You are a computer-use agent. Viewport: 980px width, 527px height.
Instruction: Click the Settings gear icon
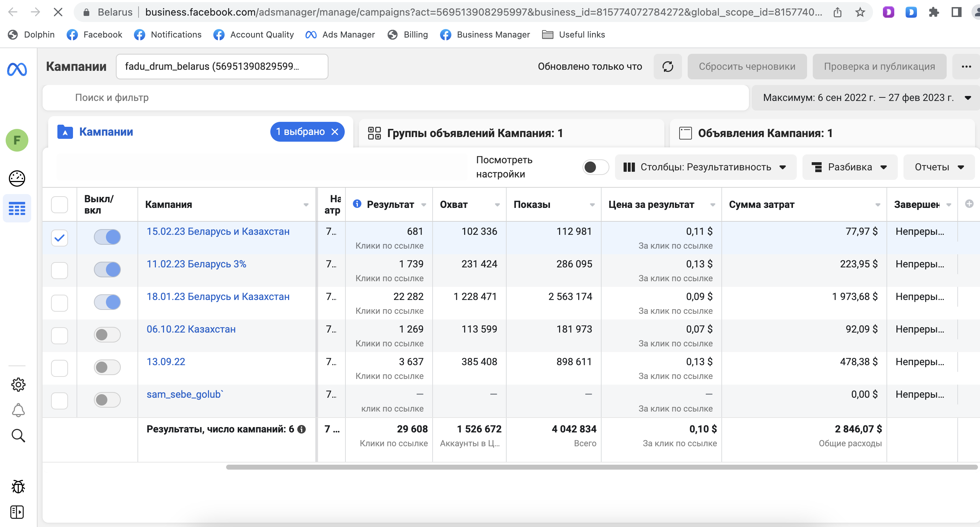[17, 384]
